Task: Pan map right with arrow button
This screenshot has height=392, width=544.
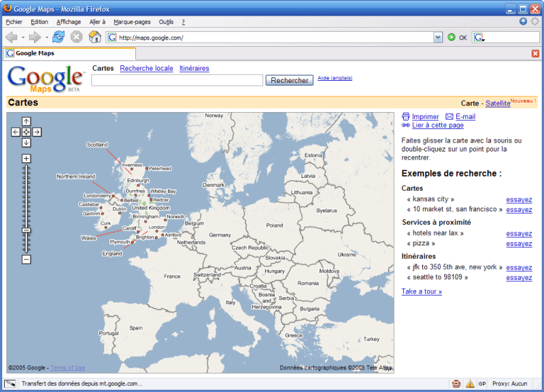Action: (x=37, y=132)
